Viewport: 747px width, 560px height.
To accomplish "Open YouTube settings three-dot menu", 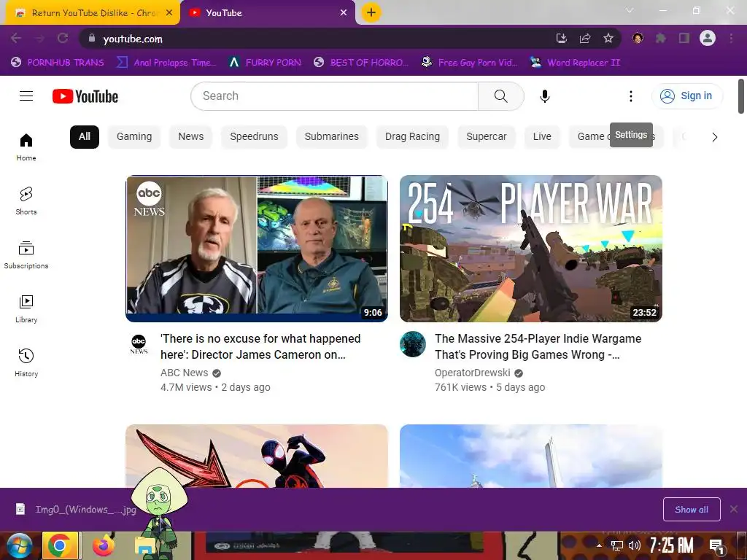I will 631,96.
